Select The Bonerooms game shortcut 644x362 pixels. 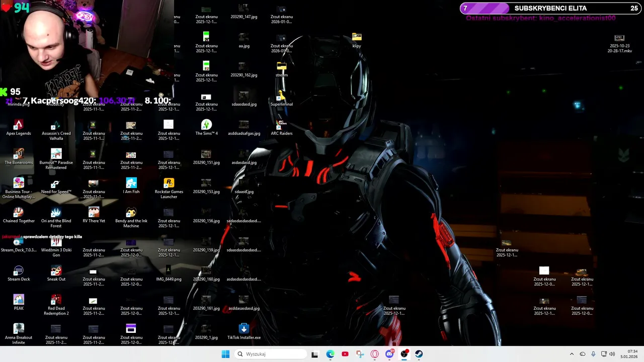19,157
